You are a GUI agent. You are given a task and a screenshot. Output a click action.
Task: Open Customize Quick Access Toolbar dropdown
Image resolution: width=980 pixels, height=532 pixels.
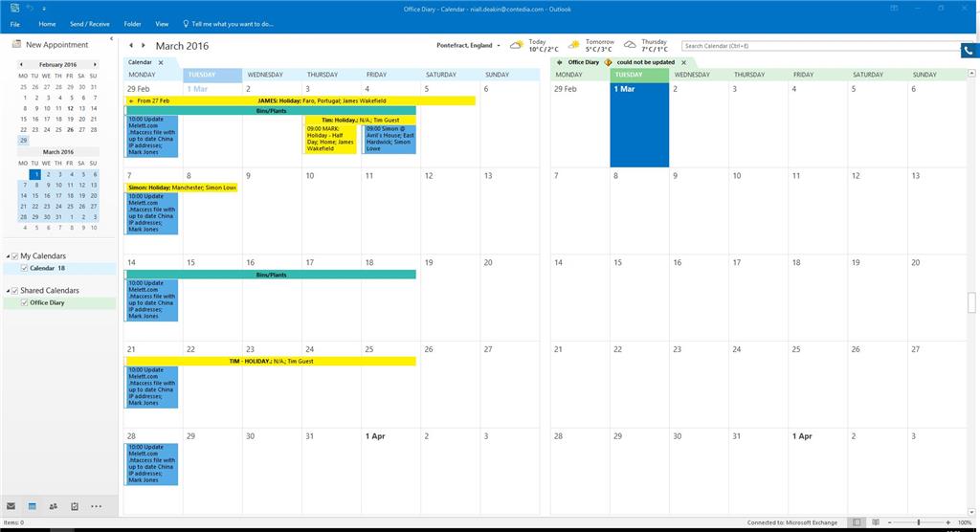[x=44, y=9]
